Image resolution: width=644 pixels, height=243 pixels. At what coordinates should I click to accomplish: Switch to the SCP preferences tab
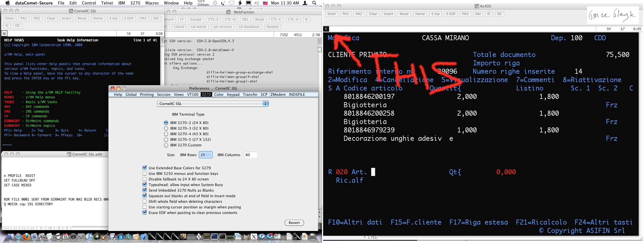tap(264, 94)
